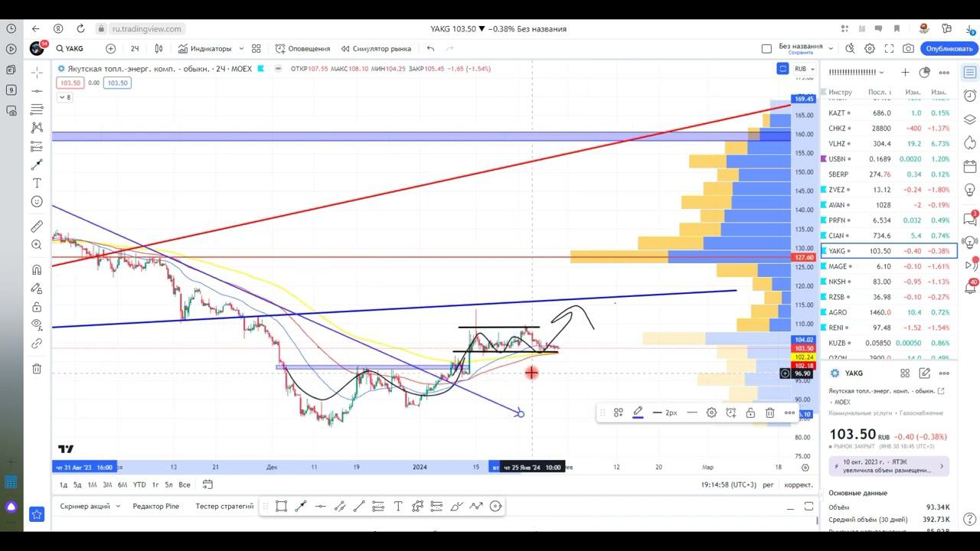This screenshot has width=980, height=551.
Task: Select the VLHZ row in watchlist
Action: (889, 144)
